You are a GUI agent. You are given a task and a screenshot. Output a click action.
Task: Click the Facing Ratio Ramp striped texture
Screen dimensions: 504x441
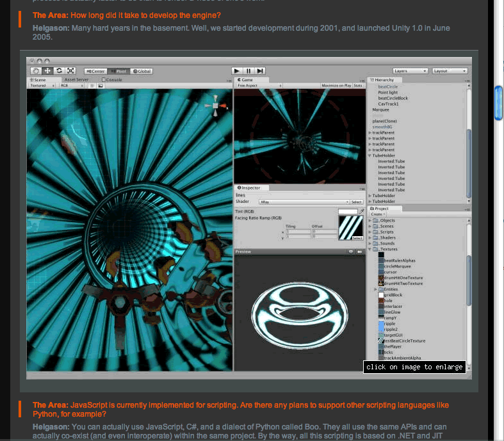coord(351,228)
